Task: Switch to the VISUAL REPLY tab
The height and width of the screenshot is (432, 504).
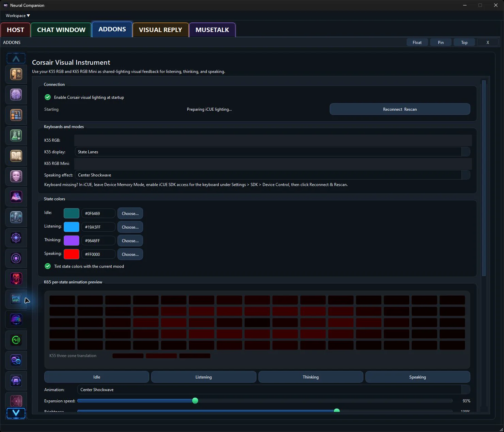Action: 160,30
